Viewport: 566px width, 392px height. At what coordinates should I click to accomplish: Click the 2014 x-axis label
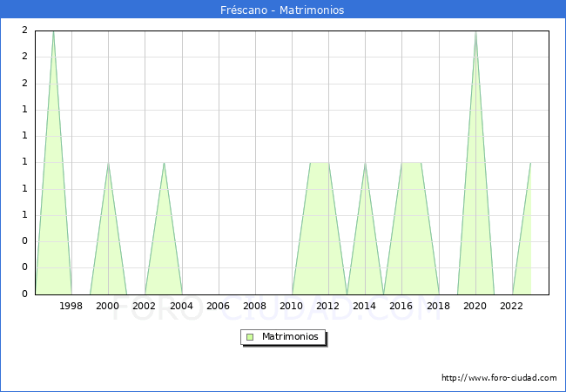pyautogui.click(x=365, y=306)
